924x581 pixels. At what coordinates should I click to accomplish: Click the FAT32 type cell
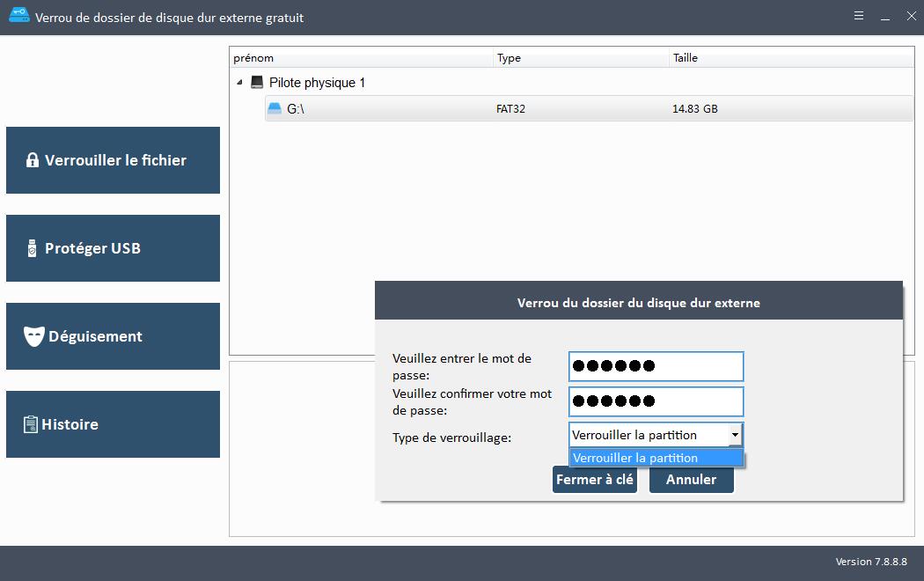point(510,109)
